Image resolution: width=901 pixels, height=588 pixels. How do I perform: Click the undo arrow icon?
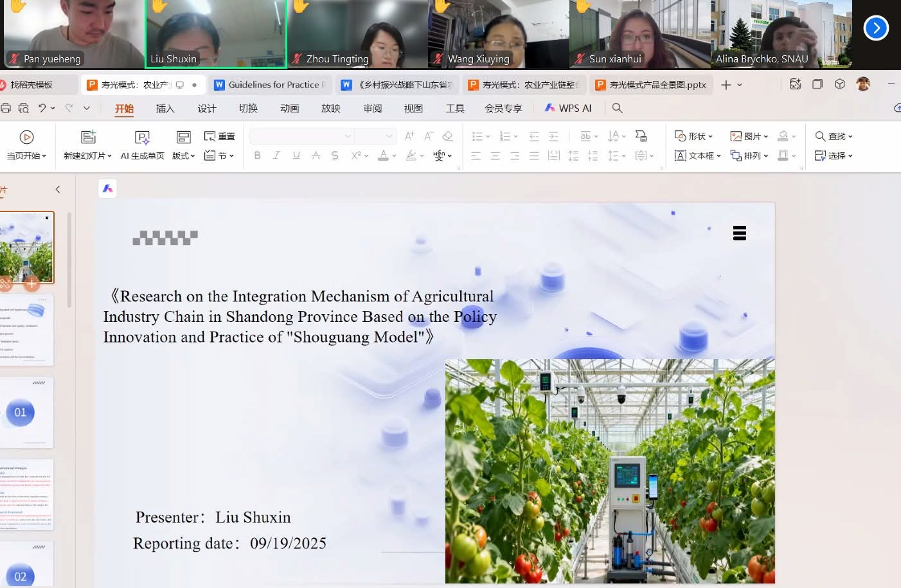[x=42, y=108]
